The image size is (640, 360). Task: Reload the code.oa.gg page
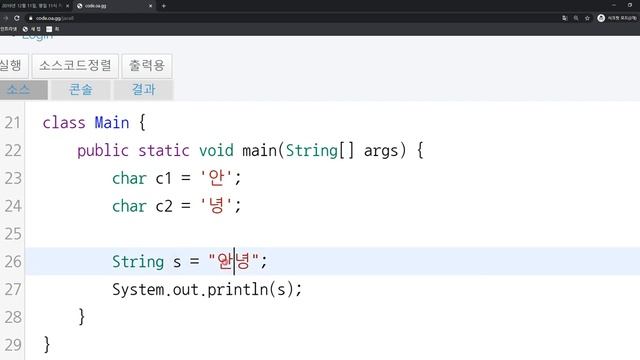click(x=17, y=18)
